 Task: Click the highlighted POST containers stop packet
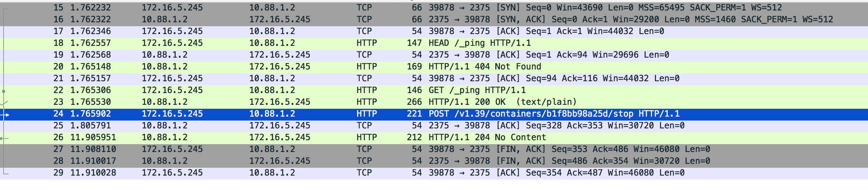click(434, 114)
